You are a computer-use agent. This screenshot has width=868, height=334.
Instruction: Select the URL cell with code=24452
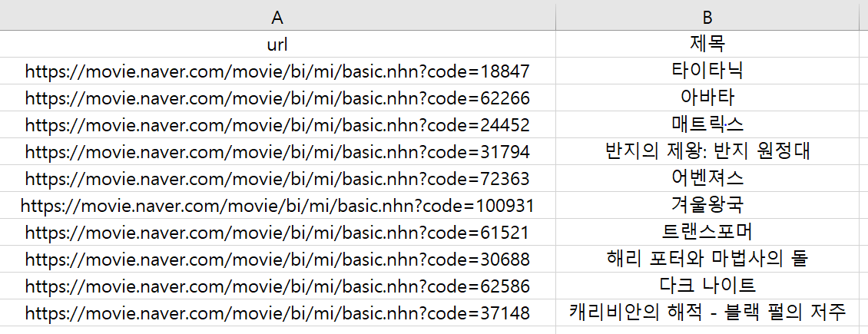point(277,125)
